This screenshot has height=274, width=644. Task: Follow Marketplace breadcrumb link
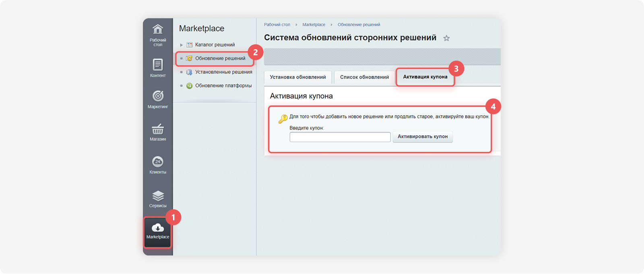314,25
